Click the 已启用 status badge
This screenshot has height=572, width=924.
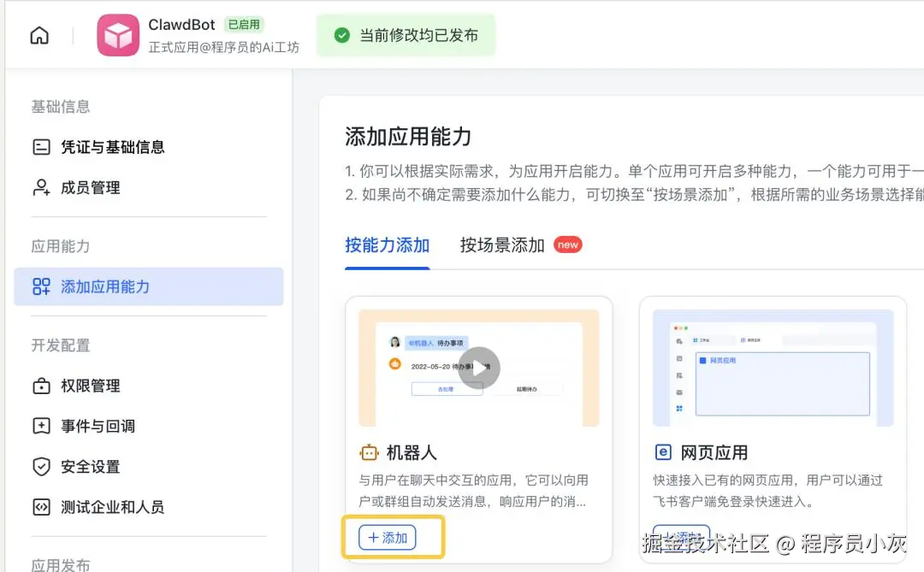(x=244, y=25)
